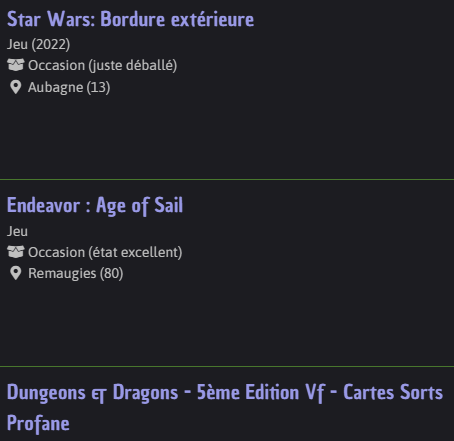The width and height of the screenshot is (454, 441).
Task: Click the location pin next to Aubagne
Action: click(16, 87)
